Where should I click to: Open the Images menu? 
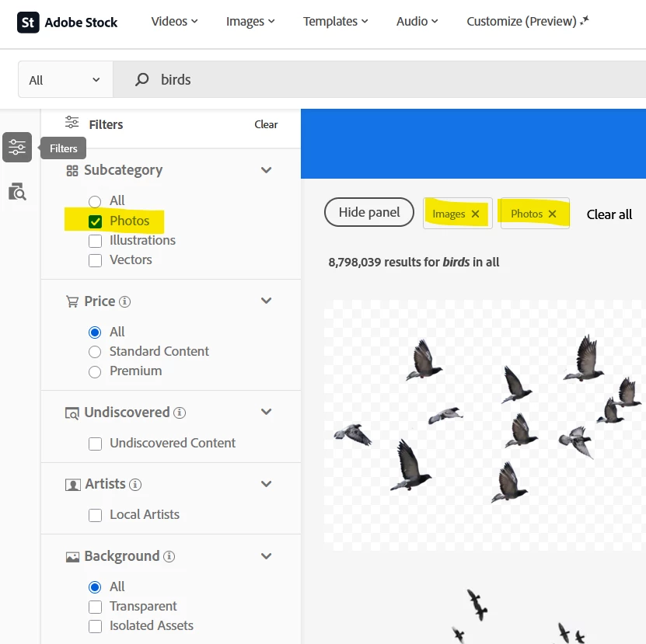pos(250,22)
